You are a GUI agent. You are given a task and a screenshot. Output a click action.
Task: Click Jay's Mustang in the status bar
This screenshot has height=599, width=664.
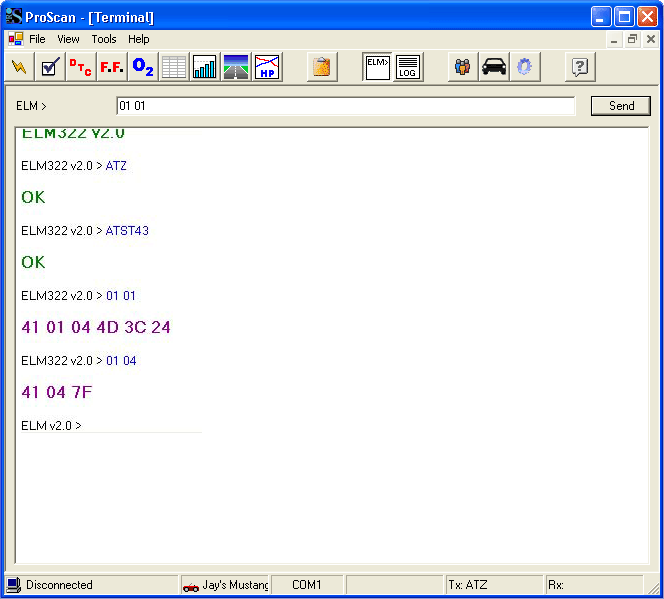coord(235,585)
